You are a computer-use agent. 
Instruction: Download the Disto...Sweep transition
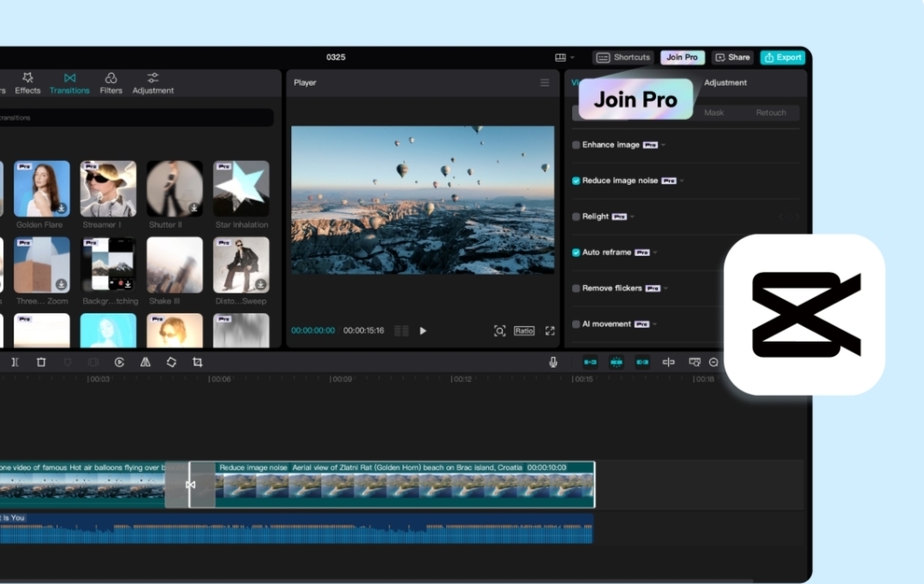260,284
